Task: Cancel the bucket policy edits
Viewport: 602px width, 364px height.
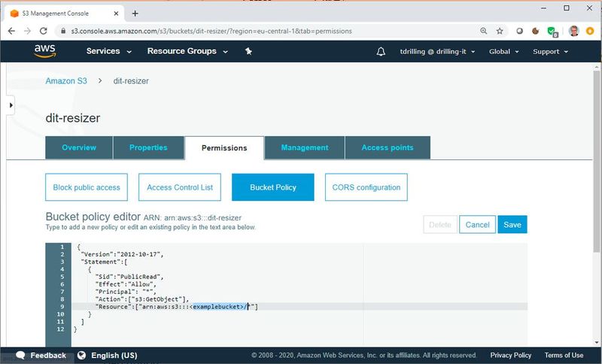Action: point(477,224)
